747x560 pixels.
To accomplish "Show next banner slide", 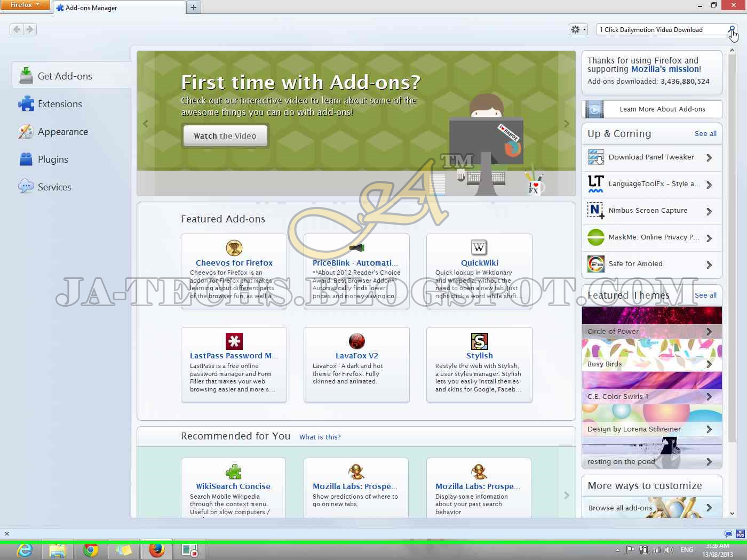I will [x=567, y=124].
